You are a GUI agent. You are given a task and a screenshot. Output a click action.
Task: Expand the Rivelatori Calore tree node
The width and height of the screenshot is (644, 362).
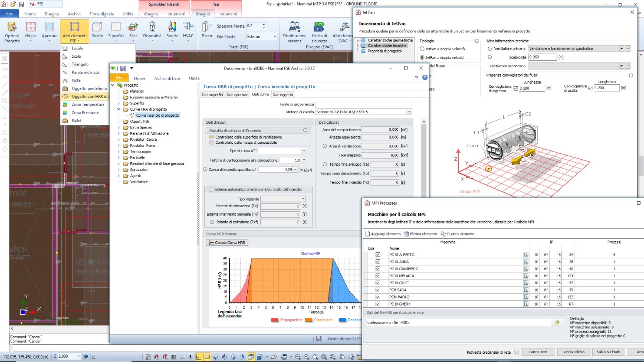(x=119, y=139)
